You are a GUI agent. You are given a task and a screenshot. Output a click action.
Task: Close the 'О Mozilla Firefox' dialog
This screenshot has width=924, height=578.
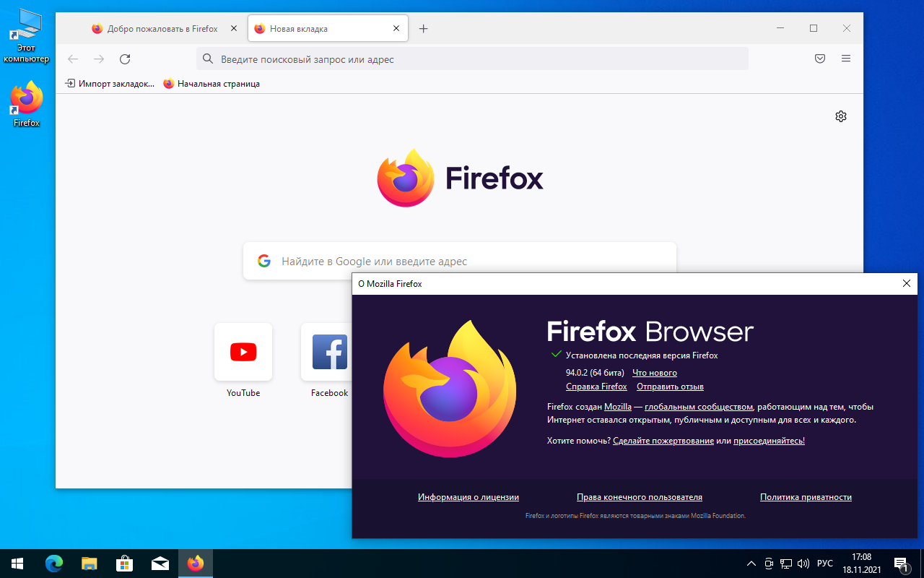pyautogui.click(x=907, y=284)
